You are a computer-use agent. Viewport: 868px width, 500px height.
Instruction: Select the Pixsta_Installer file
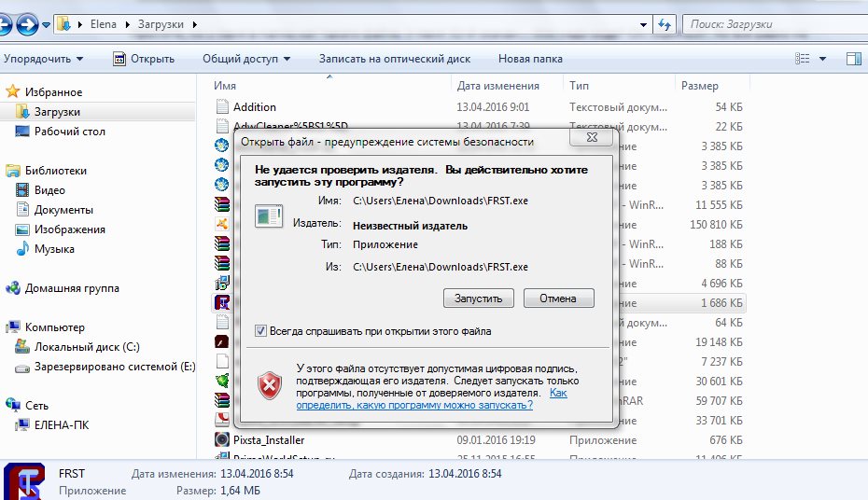click(x=269, y=440)
